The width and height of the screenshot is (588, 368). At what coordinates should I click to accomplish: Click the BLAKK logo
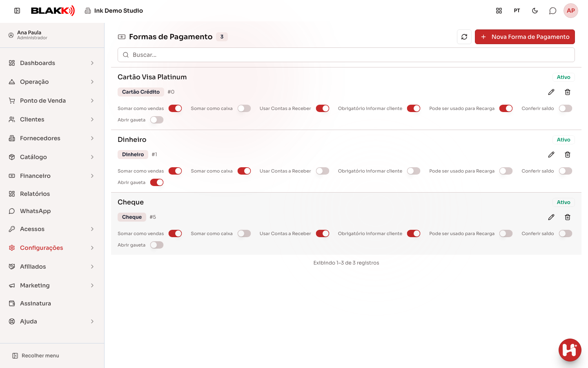(x=53, y=11)
